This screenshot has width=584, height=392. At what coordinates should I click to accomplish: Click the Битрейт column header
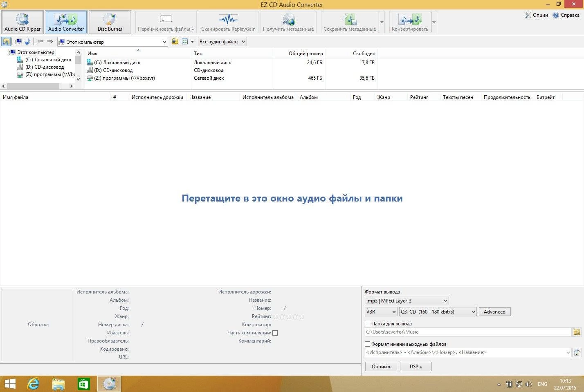tap(548, 97)
